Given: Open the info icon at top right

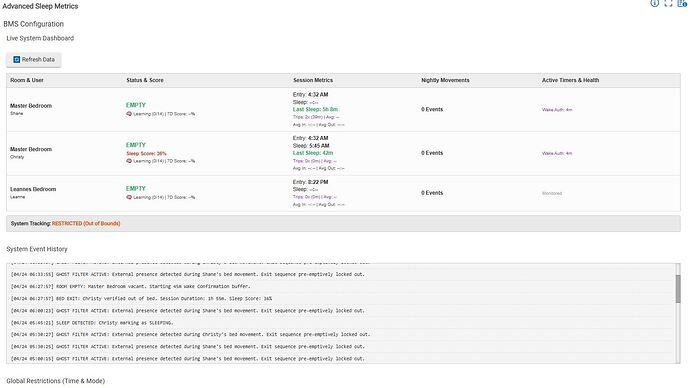Looking at the screenshot, I should click(x=654, y=3).
